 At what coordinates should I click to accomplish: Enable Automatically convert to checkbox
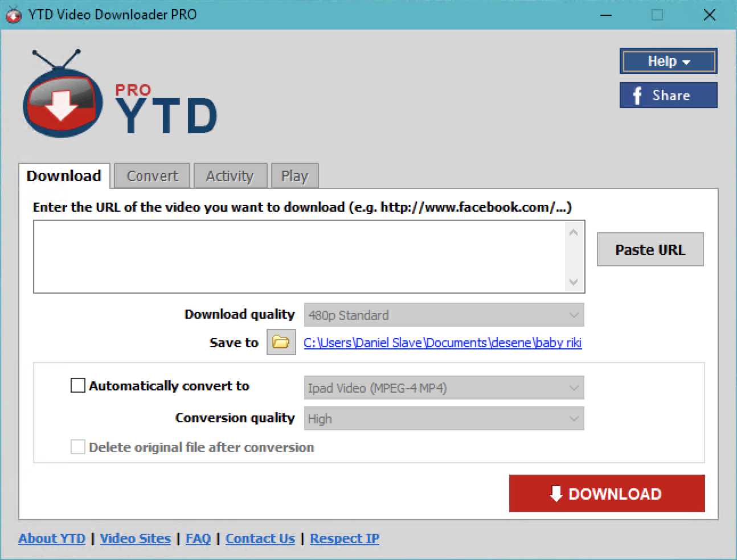77,386
